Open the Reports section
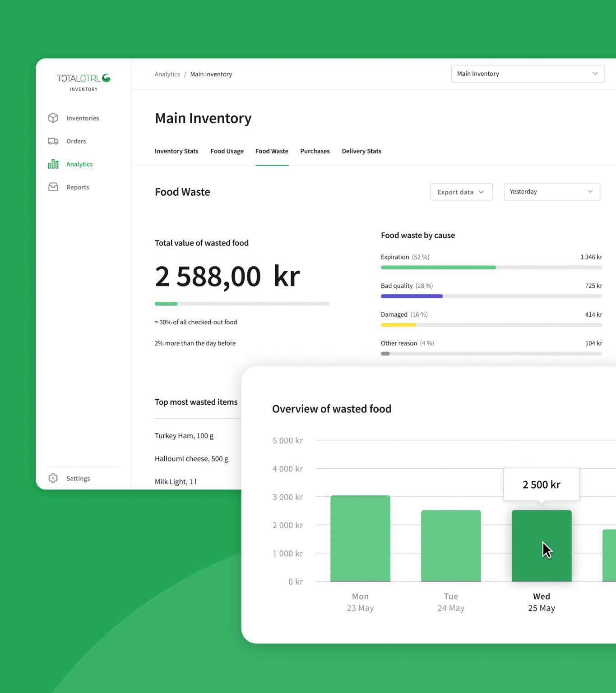 (x=77, y=187)
